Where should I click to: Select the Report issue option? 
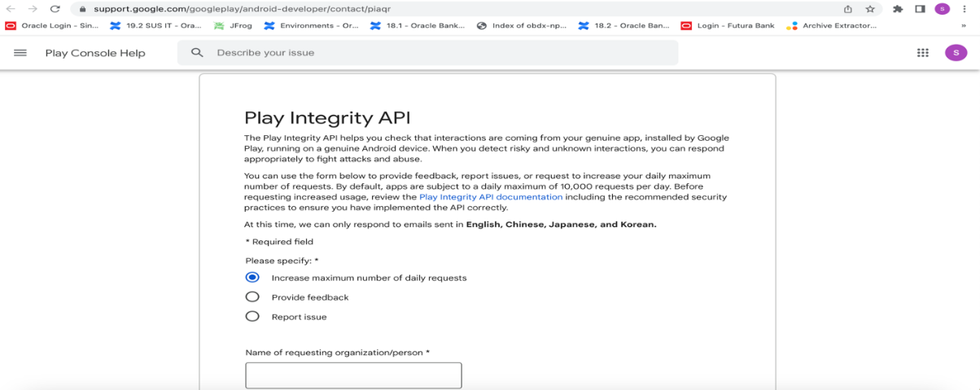point(286,317)
